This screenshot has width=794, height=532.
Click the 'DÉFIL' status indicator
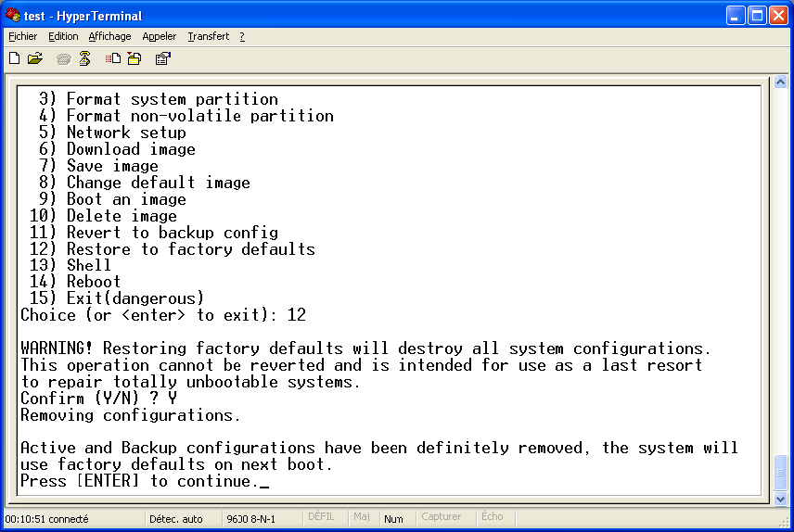pyautogui.click(x=321, y=517)
